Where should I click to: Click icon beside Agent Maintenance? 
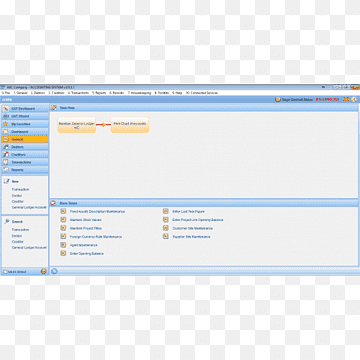(x=63, y=245)
